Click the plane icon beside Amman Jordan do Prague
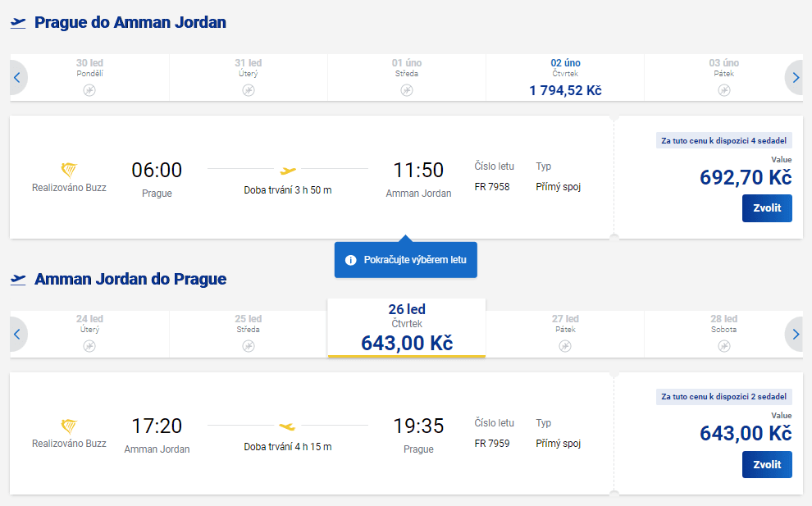 (x=18, y=279)
